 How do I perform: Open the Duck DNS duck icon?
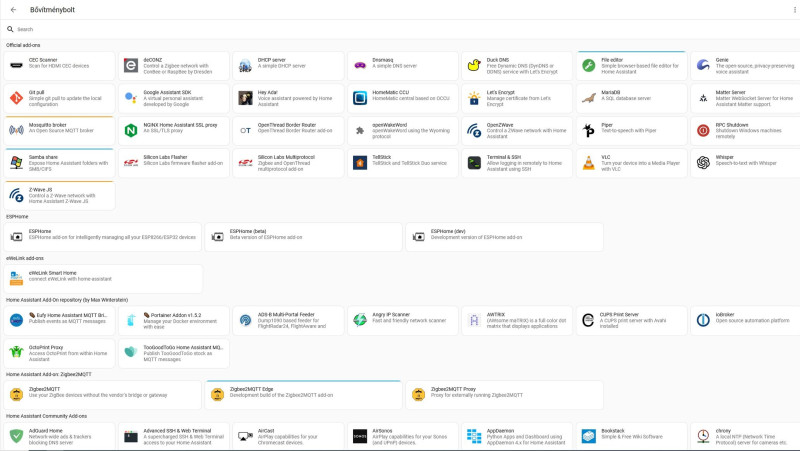coord(474,65)
